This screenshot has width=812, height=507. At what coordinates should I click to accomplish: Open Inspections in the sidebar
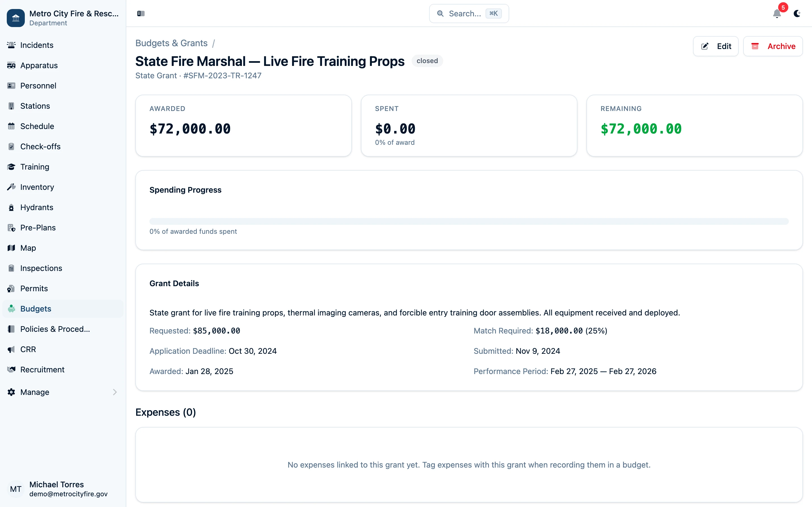pyautogui.click(x=41, y=268)
